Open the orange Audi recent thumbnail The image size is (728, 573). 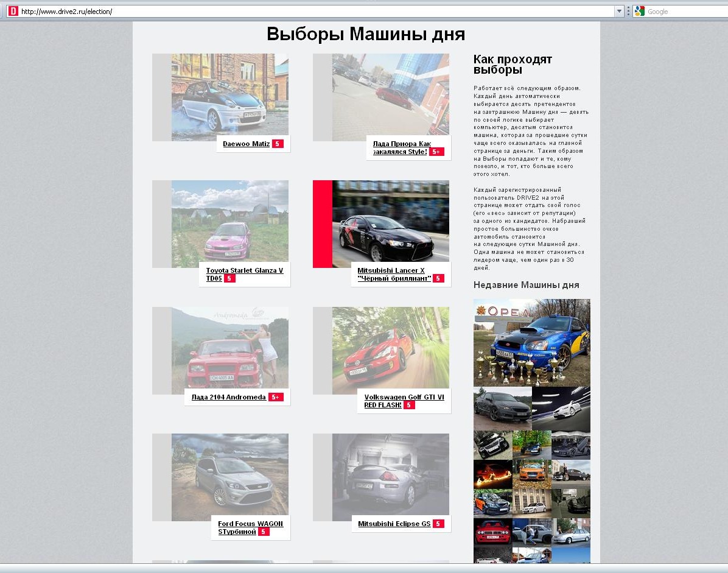531,474
